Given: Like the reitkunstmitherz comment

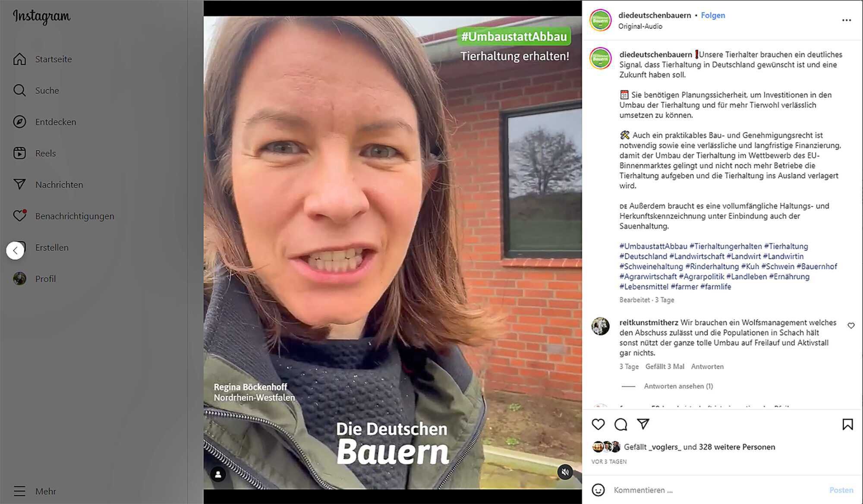Looking at the screenshot, I should coord(851,326).
